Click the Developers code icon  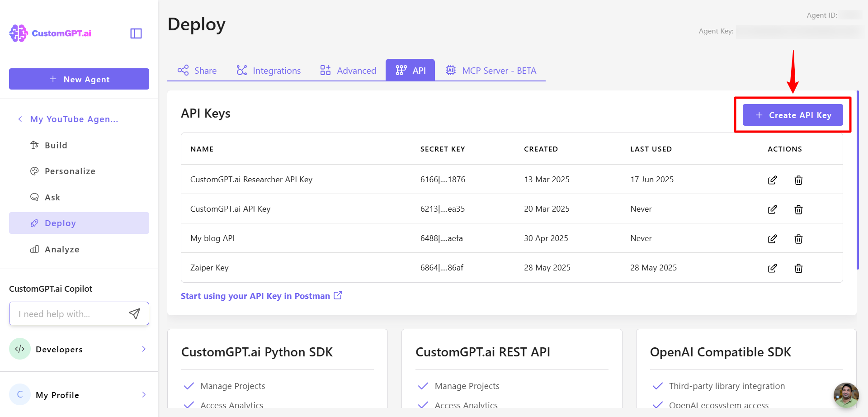point(20,349)
